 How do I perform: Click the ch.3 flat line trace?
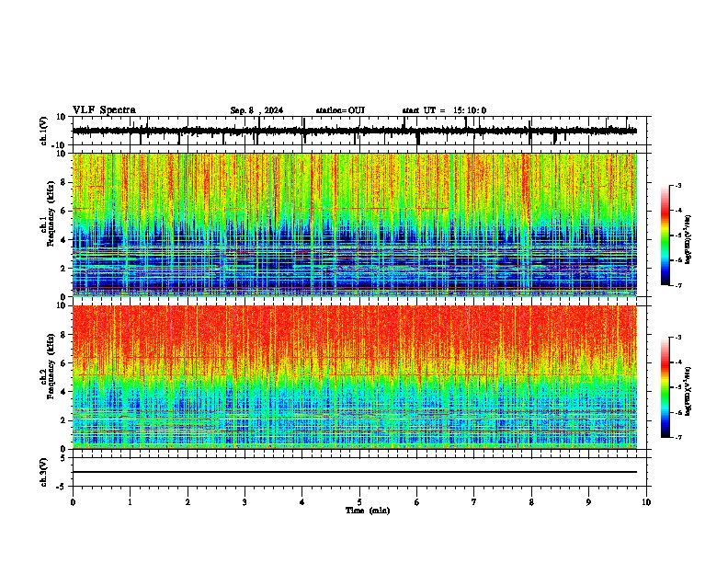tap(355, 472)
